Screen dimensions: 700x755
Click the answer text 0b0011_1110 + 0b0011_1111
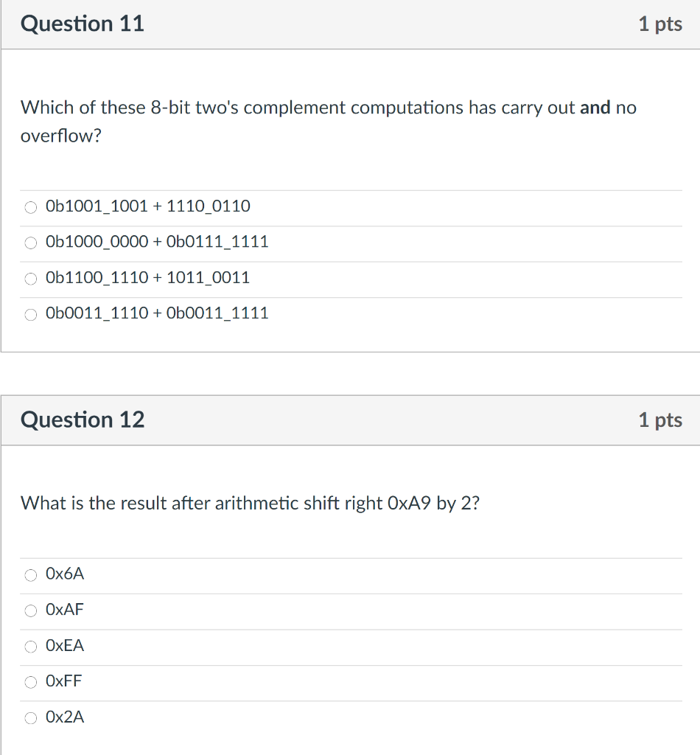[x=156, y=313]
